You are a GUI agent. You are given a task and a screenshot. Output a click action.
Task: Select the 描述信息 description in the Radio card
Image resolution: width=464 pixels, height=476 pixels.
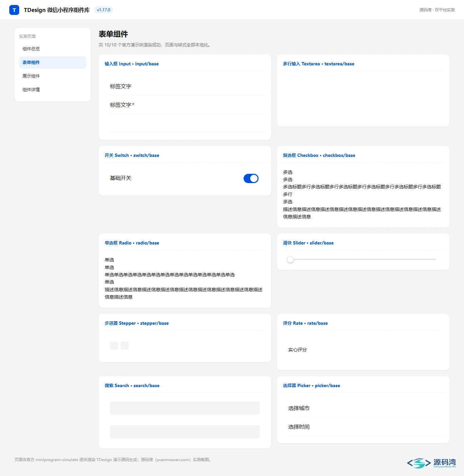[184, 293]
